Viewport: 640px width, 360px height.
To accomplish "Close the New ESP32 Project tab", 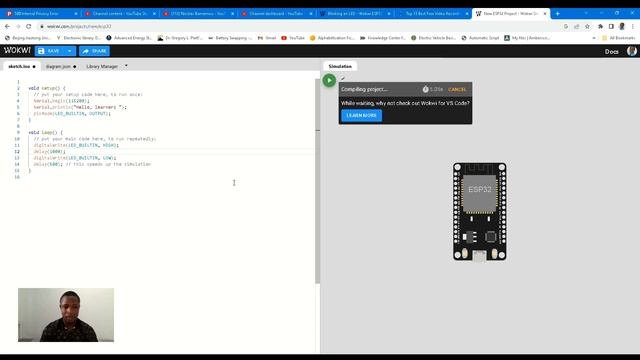I will pyautogui.click(x=544, y=13).
